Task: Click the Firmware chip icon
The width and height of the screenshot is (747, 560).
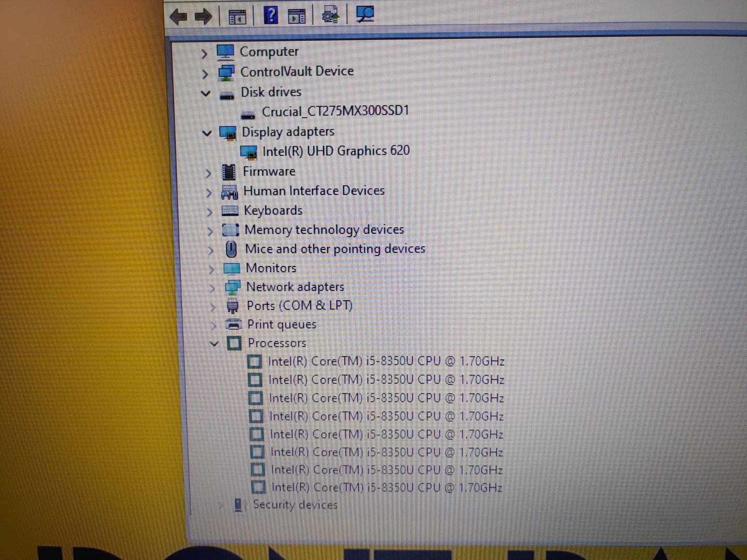Action: click(x=229, y=172)
